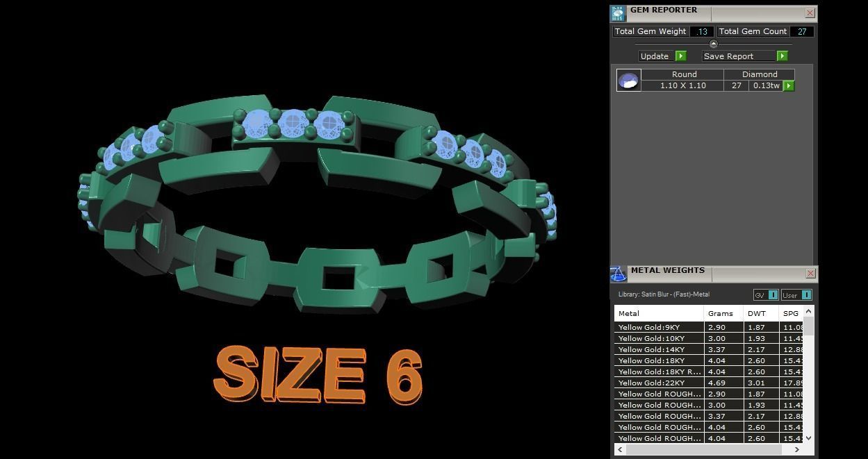This screenshot has width=868, height=459.
Task: Click the Round shape cell in Gem Reporter
Action: click(x=684, y=74)
